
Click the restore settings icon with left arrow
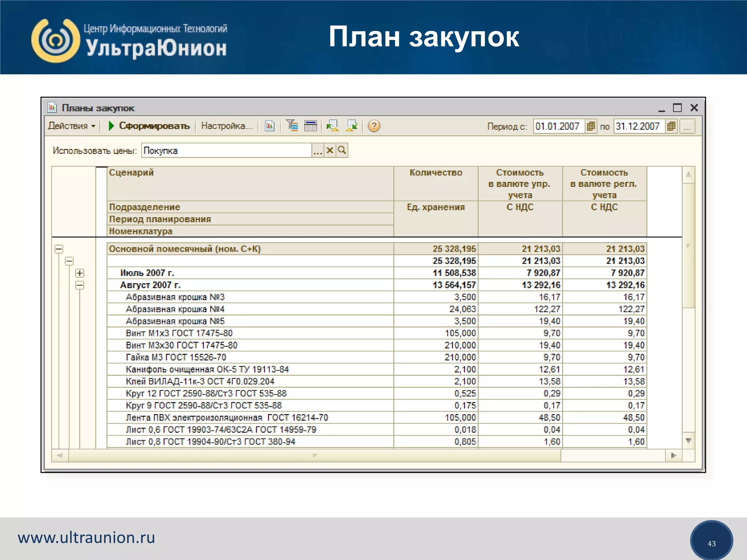pyautogui.click(x=333, y=126)
